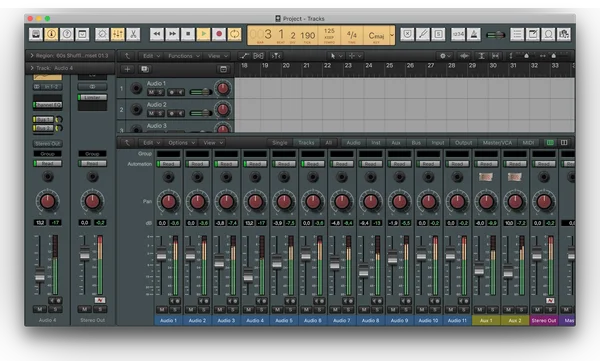
Task: Click the Replace mode X icon
Action: (407, 34)
